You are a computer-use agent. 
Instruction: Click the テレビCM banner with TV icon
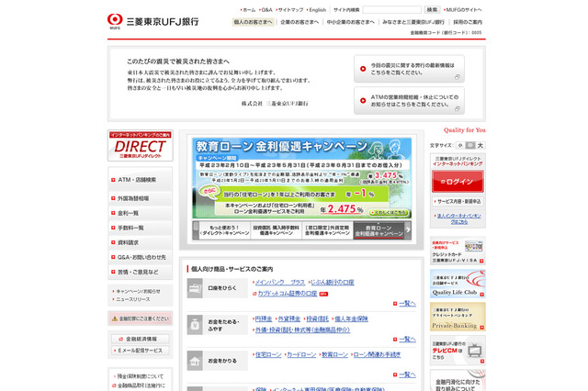(458, 351)
